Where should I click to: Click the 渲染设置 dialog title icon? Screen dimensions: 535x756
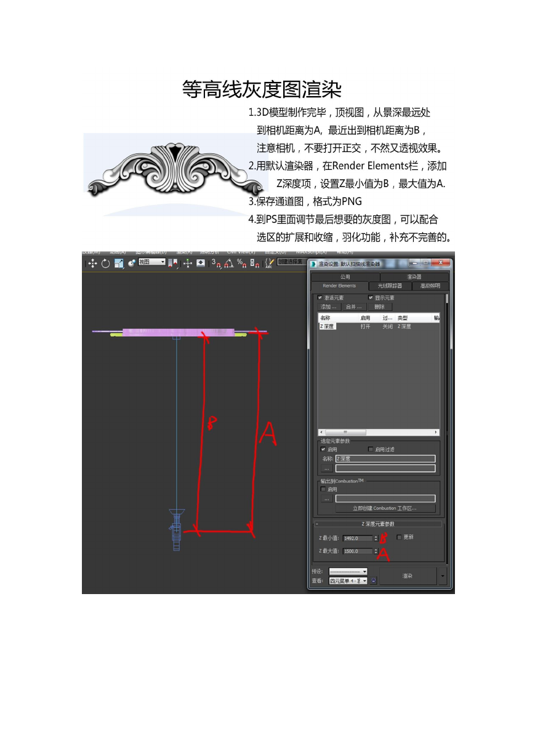tap(313, 264)
